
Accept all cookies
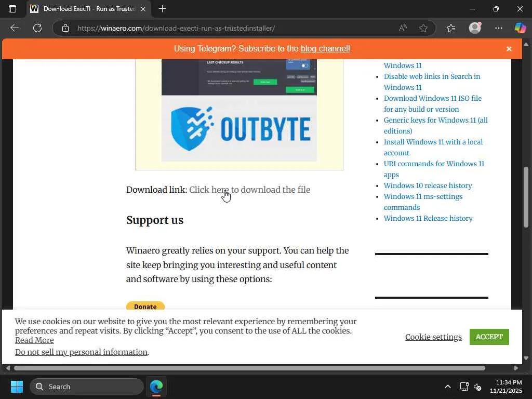point(489,337)
